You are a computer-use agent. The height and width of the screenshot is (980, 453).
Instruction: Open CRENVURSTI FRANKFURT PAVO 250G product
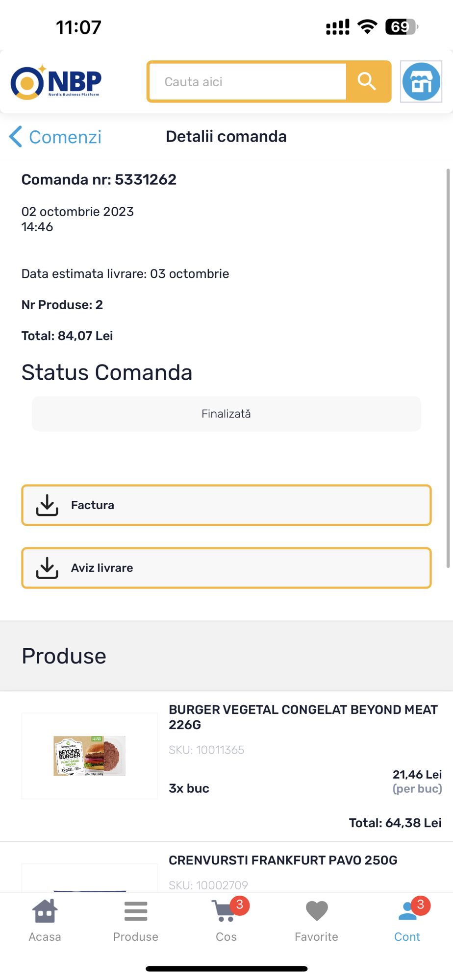tap(283, 860)
